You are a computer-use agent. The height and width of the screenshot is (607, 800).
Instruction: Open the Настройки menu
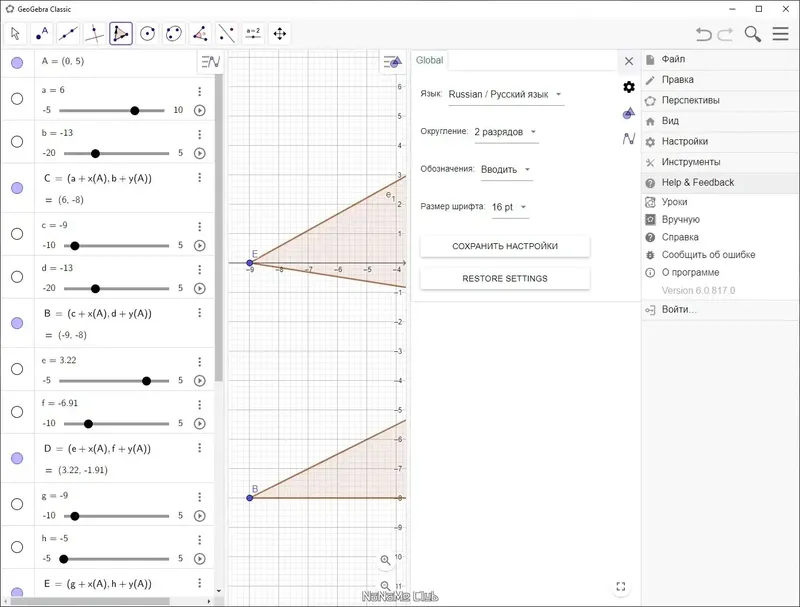coord(719,141)
